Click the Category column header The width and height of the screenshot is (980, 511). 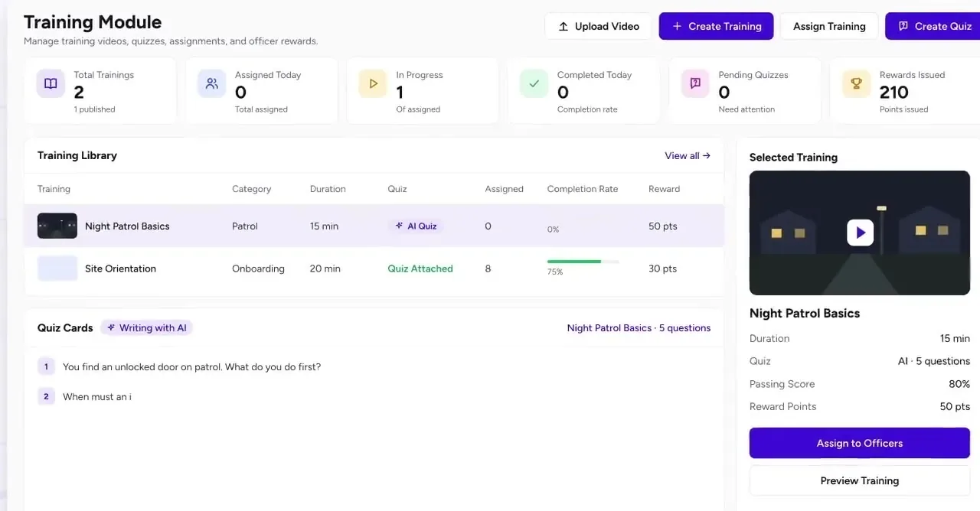(x=252, y=189)
